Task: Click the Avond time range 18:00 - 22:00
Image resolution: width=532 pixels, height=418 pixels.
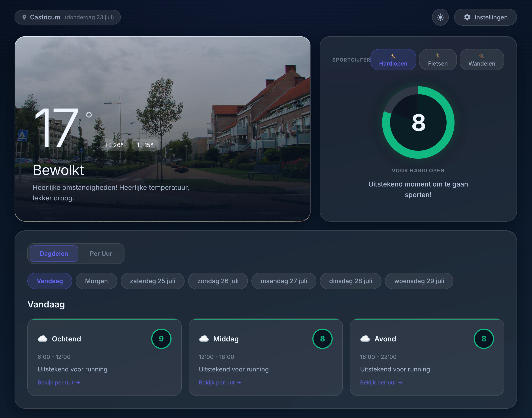Action: click(378, 357)
